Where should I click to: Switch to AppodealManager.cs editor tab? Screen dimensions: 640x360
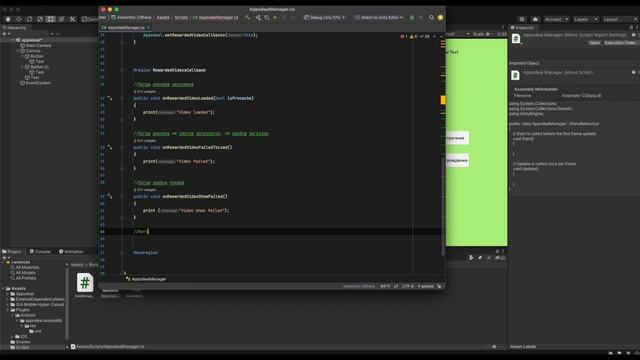(x=125, y=28)
